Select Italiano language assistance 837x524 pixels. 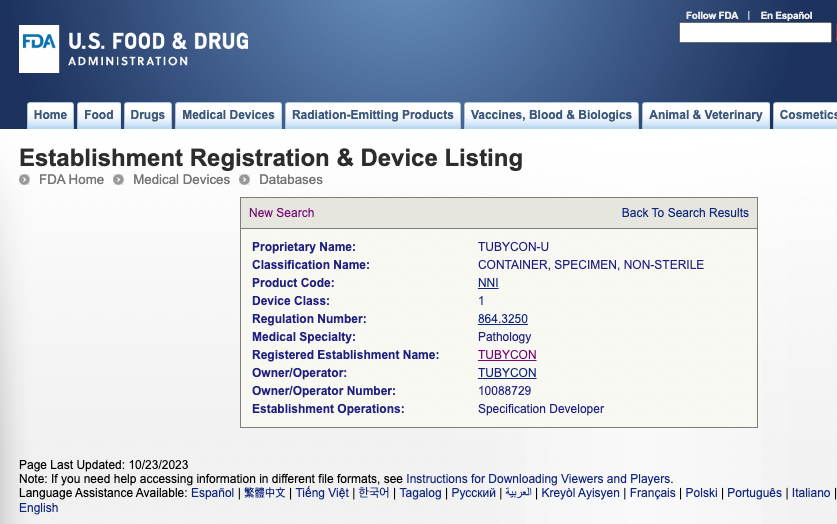811,493
